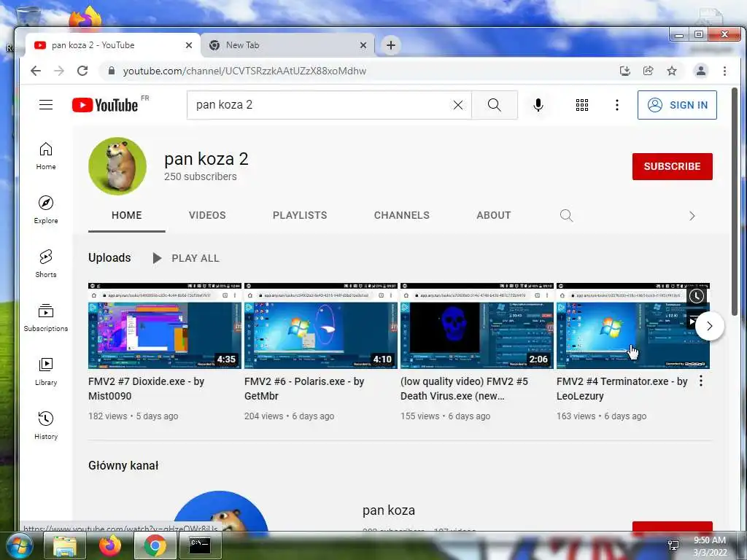Go back with the browser back arrow
This screenshot has height=560, width=747.
click(x=36, y=71)
